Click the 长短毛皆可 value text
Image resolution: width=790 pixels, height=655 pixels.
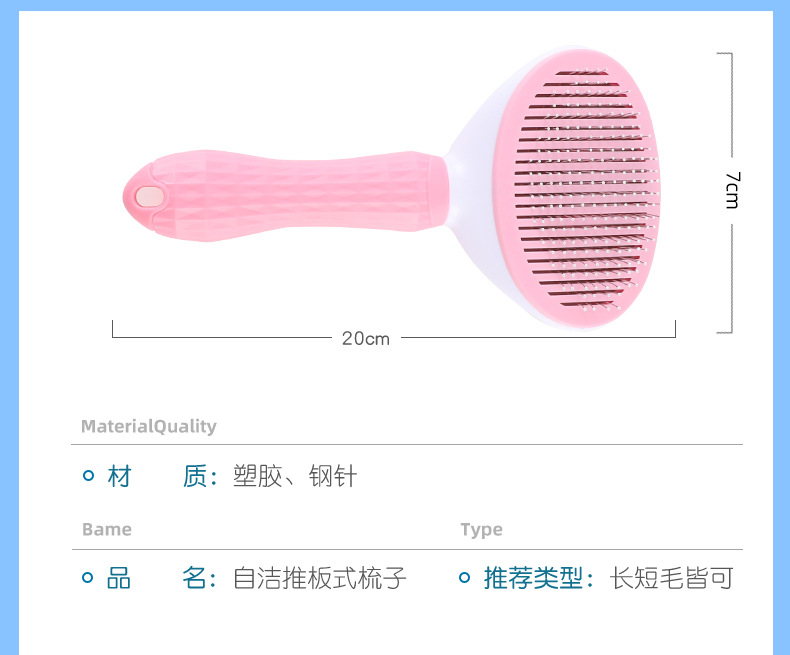coord(672,578)
